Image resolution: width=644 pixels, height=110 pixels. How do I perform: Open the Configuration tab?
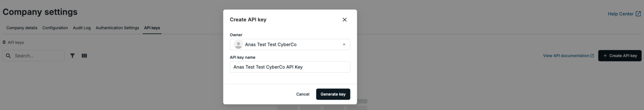click(x=55, y=28)
